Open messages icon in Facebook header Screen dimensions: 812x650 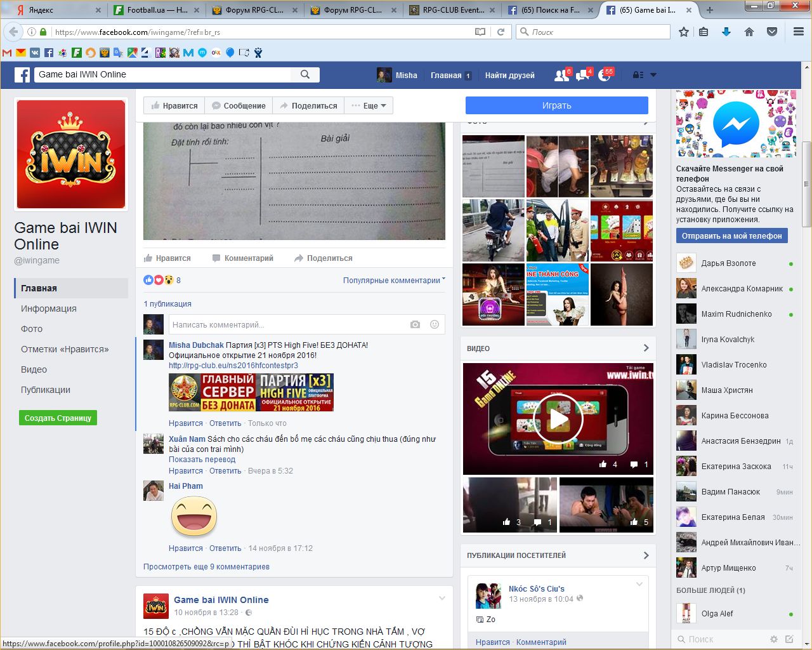coord(582,75)
